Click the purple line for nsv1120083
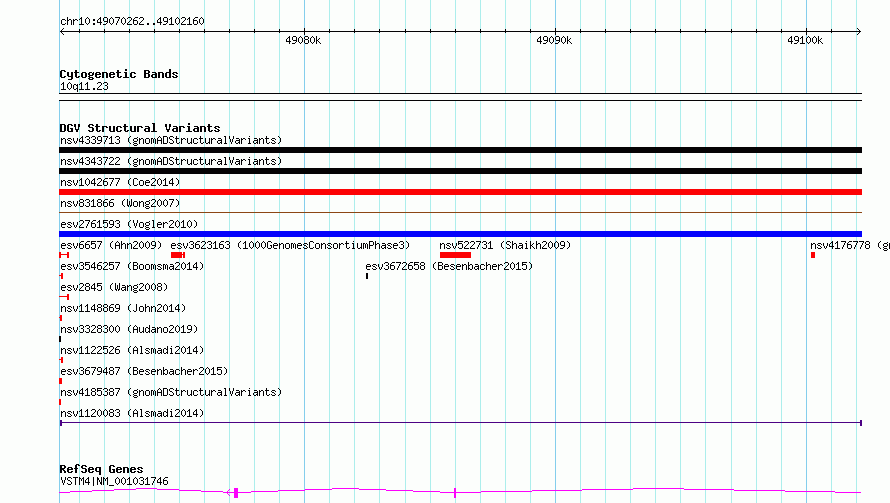Screen dimensions: 890x503 click(460, 423)
